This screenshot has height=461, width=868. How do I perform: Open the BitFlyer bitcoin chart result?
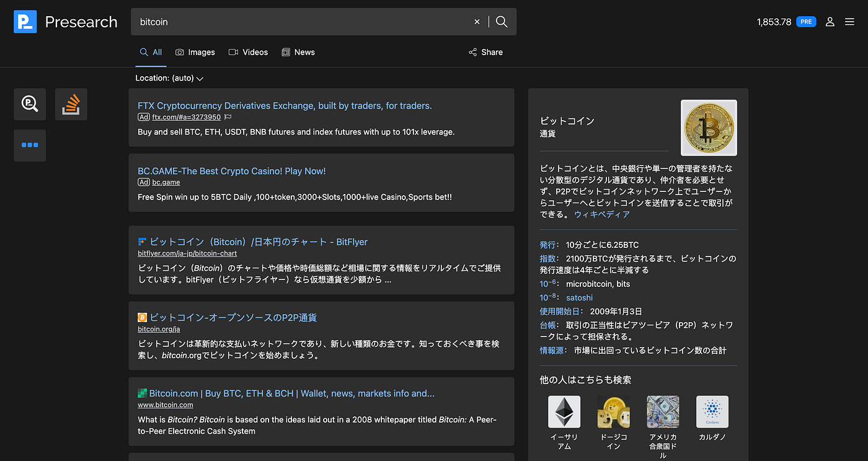(x=259, y=242)
